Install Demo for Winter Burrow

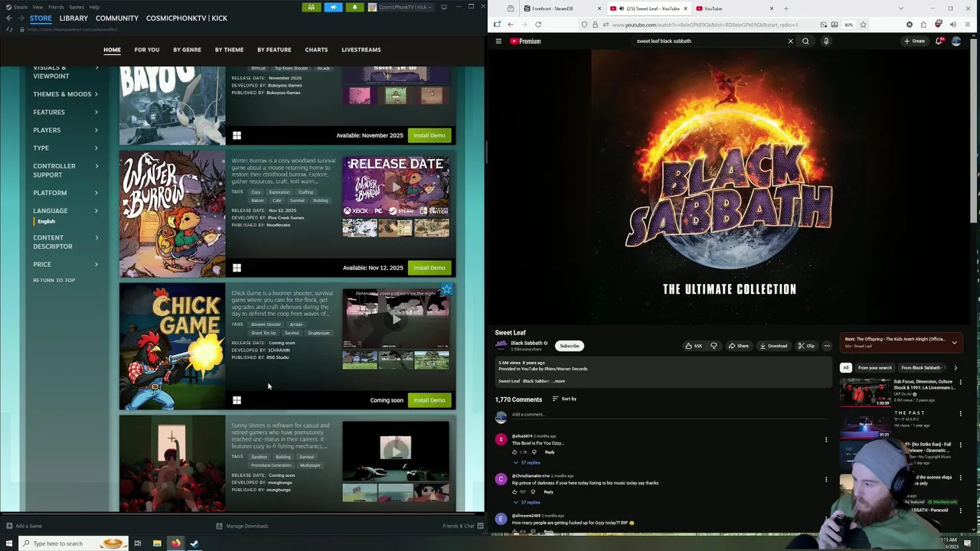click(x=430, y=268)
